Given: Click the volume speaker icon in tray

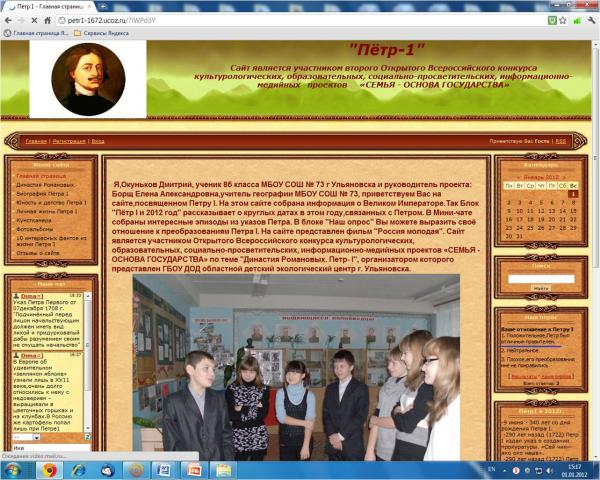Looking at the screenshot, I should [550, 470].
